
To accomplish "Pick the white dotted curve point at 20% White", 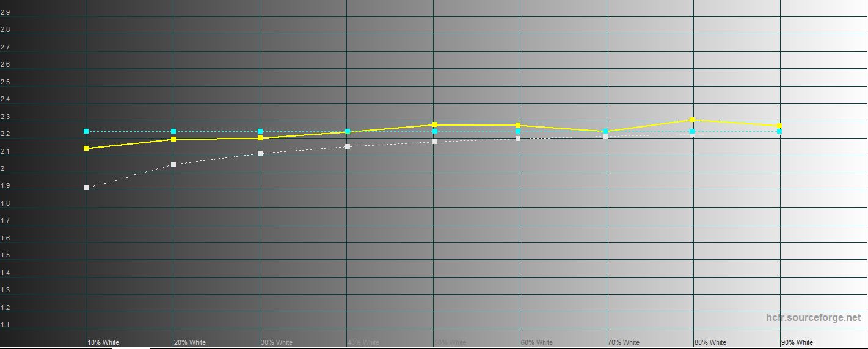I will coord(173,164).
